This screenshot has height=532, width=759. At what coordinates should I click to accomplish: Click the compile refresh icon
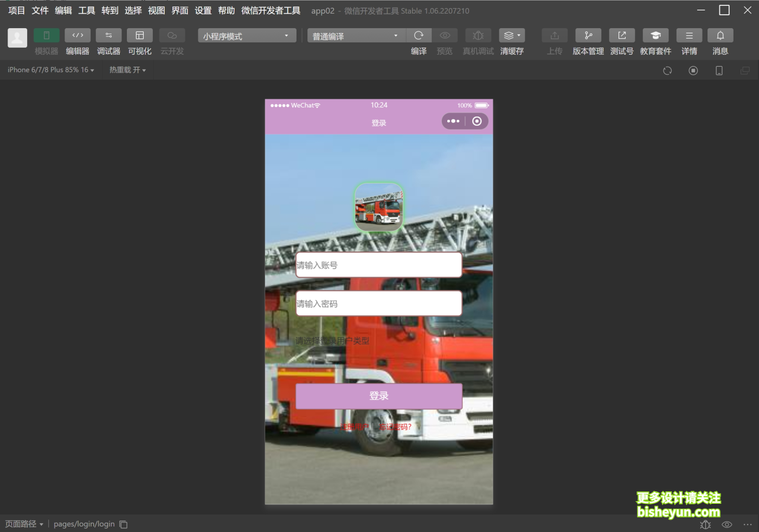[419, 35]
